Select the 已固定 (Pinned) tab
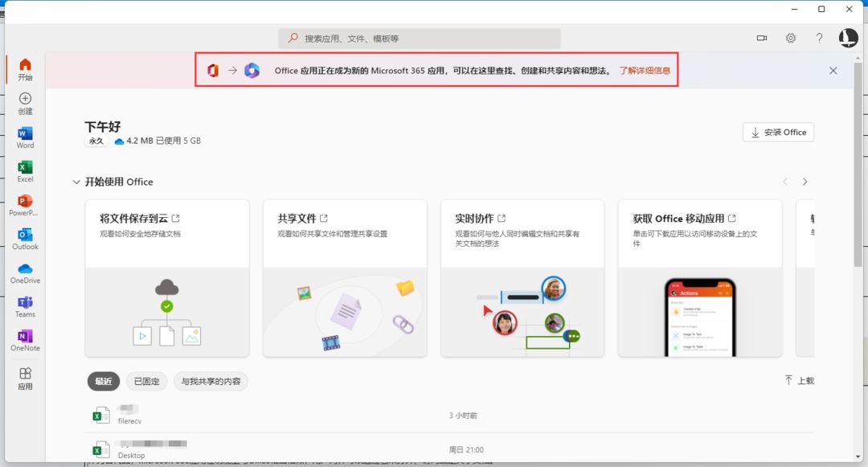Screen dimensions: 868x467 tap(147, 381)
